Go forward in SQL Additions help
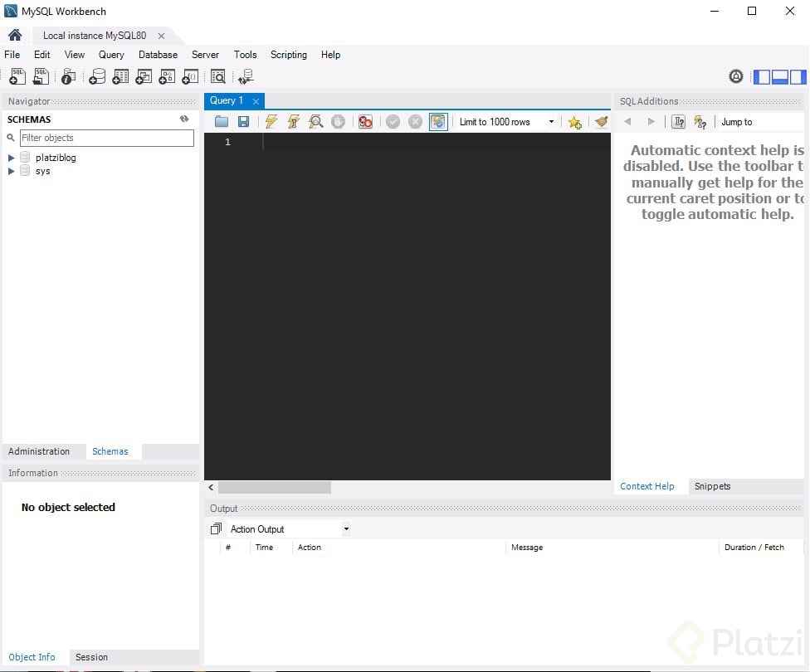Image resolution: width=810 pixels, height=672 pixels. [651, 122]
